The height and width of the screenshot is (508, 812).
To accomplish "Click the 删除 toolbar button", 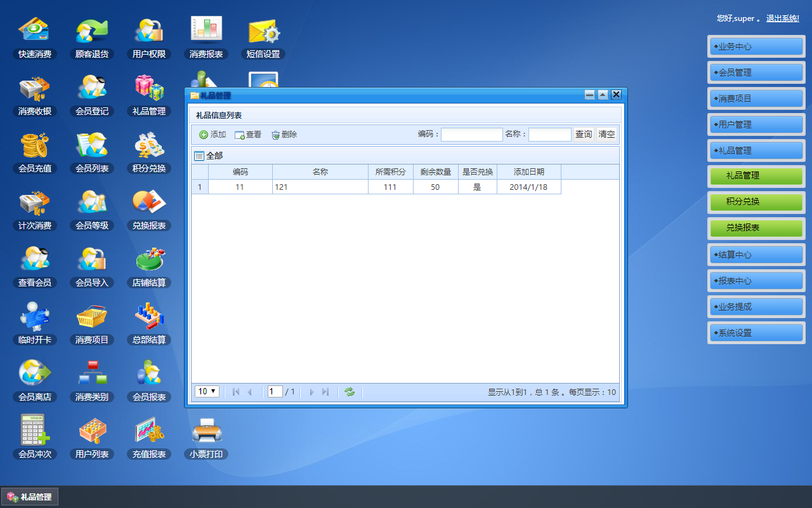I will coord(284,135).
